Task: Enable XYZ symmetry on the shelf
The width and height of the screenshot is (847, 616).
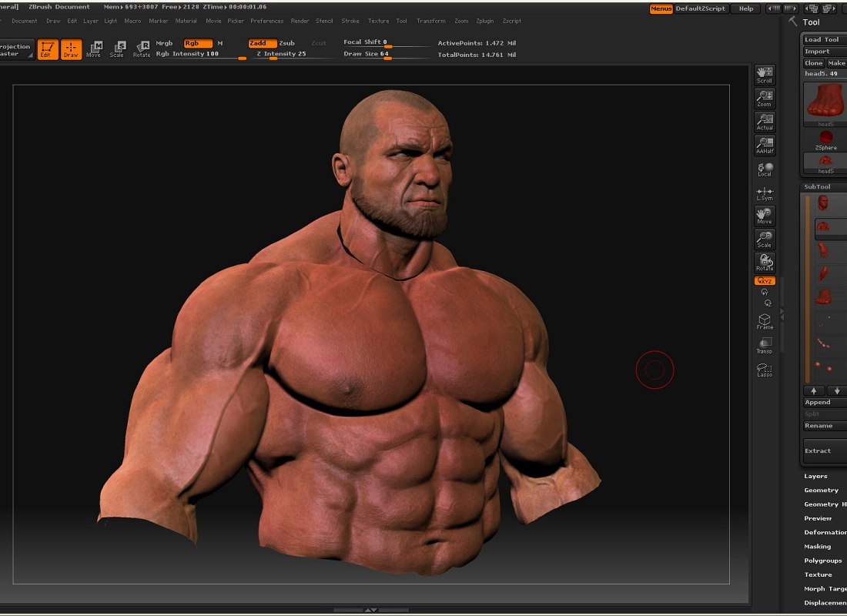Action: 764,280
